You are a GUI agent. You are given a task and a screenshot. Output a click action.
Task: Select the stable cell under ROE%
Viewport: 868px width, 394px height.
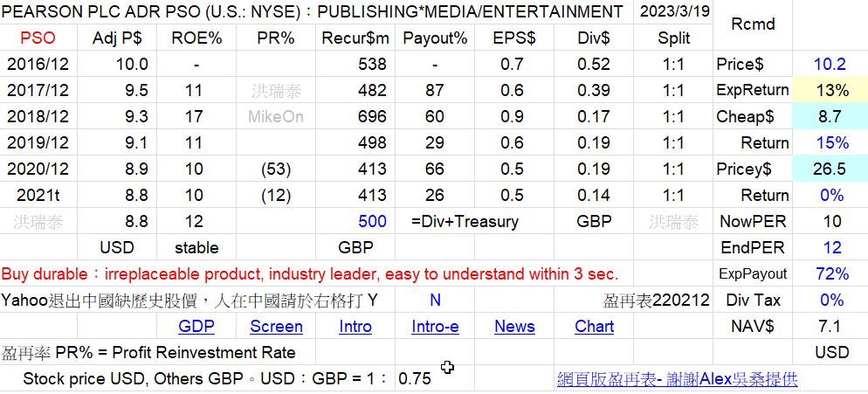196,247
